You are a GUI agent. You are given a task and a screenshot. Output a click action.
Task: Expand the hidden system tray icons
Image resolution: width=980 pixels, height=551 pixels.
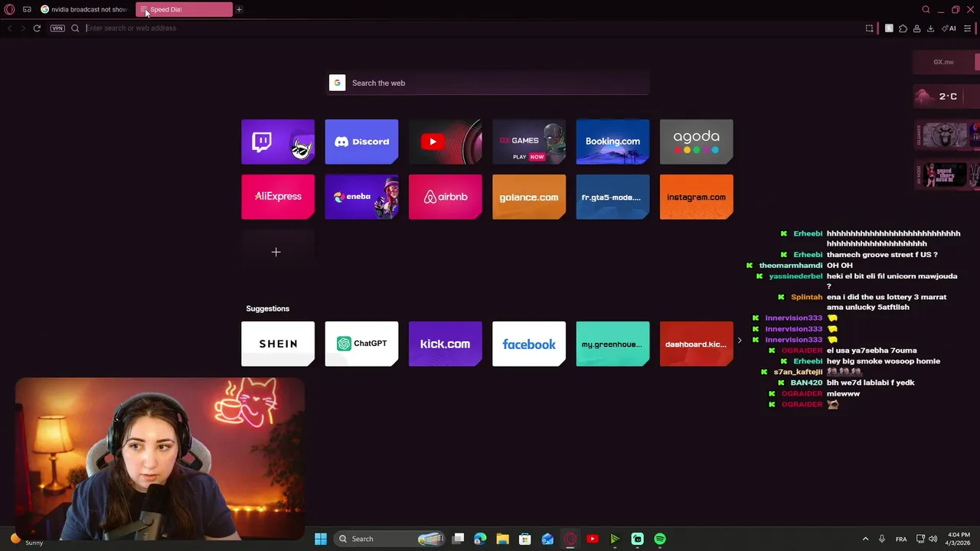point(866,539)
